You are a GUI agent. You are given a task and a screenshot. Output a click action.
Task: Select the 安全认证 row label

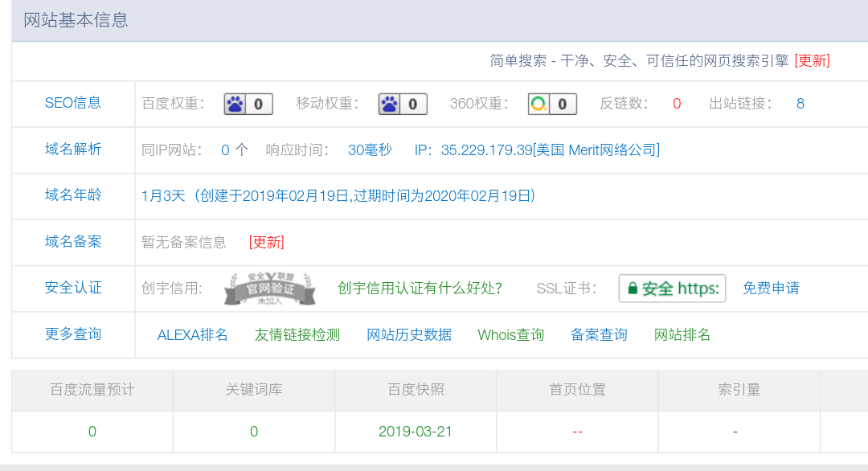[73, 288]
